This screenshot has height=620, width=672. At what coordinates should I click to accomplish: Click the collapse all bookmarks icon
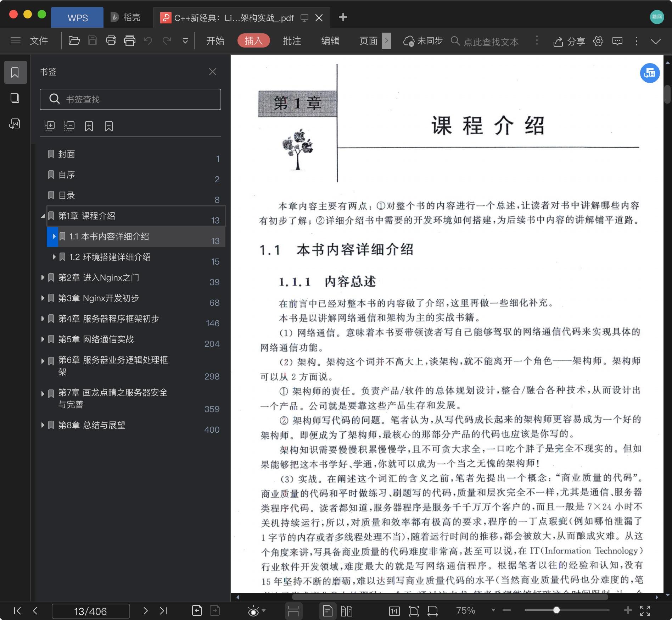pyautogui.click(x=69, y=126)
